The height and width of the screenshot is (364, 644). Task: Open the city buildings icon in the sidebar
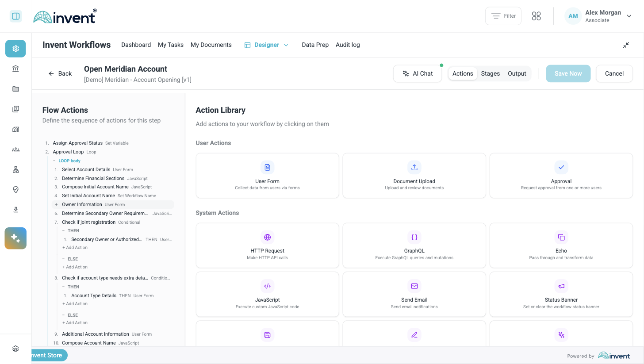pyautogui.click(x=16, y=129)
